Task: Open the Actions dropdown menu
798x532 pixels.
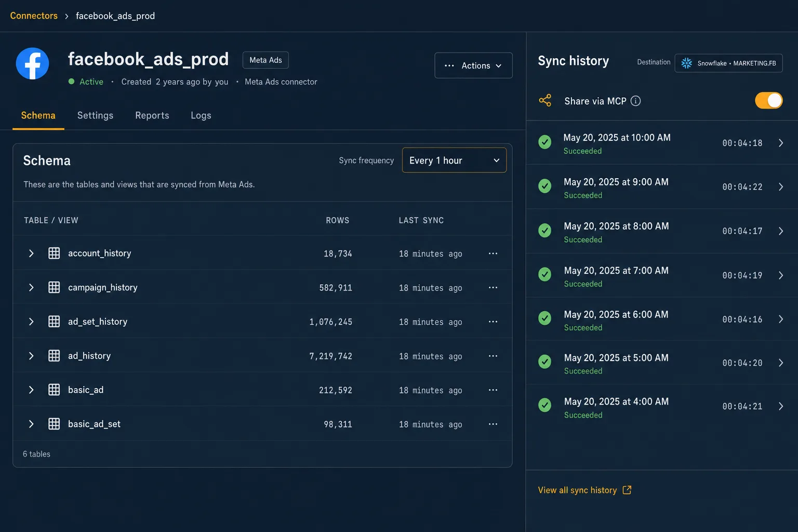Action: click(473, 65)
